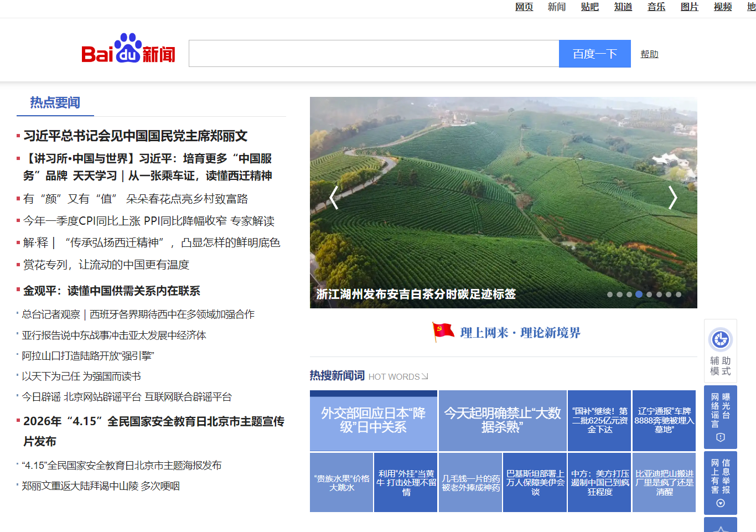Open 网络谣言曝光台 sidebar button

pyautogui.click(x=721, y=416)
